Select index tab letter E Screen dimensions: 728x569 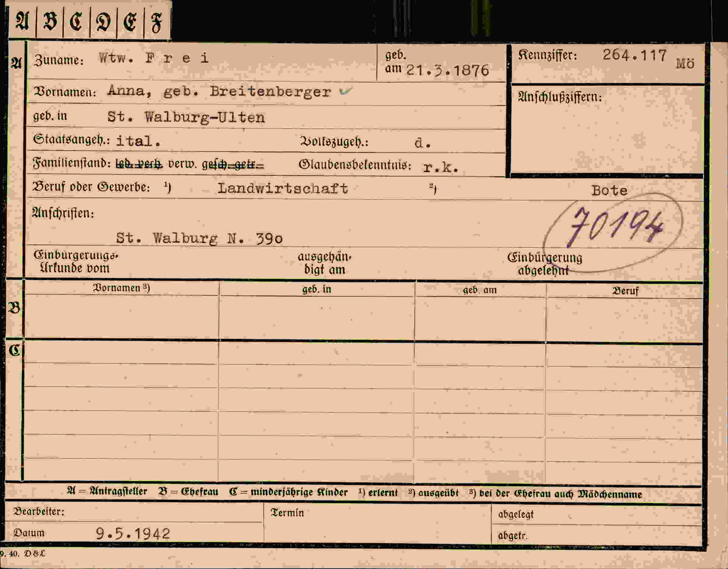[x=130, y=22]
